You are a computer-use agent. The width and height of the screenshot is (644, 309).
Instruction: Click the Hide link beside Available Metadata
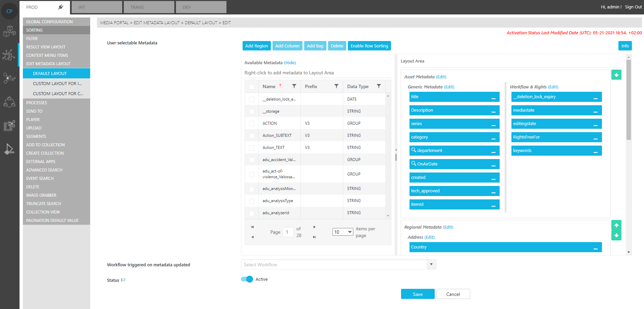point(290,63)
